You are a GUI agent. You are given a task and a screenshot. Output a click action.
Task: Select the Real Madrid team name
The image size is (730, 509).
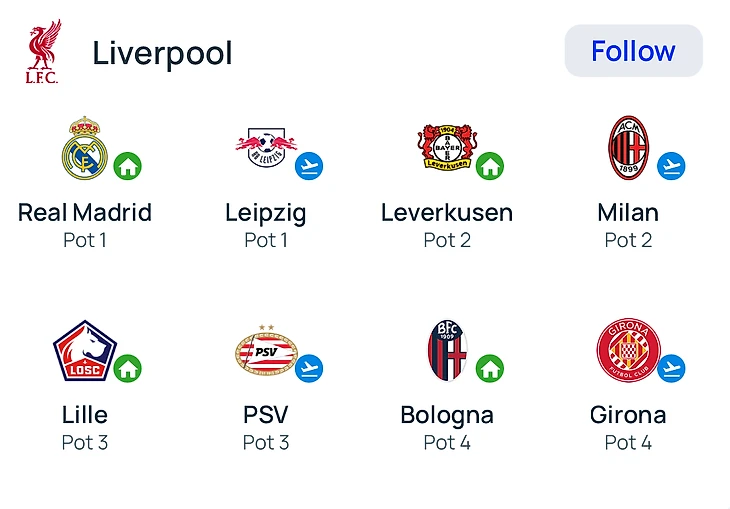85,213
